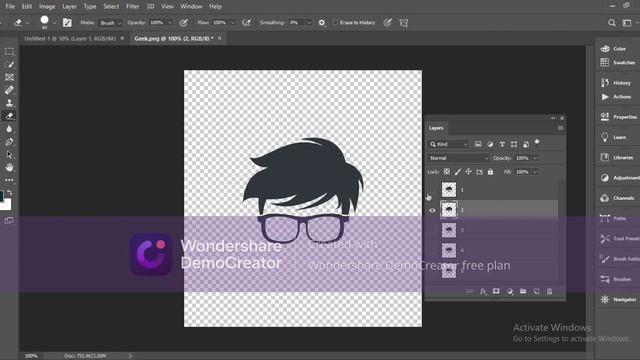
Task: Filter for pixel layers icon
Action: [x=478, y=144]
